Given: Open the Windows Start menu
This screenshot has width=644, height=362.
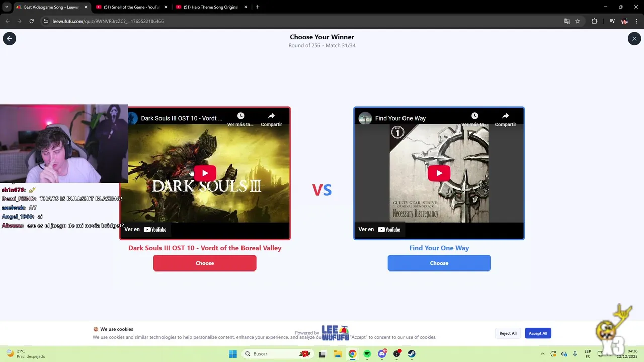Looking at the screenshot, I should point(233,354).
